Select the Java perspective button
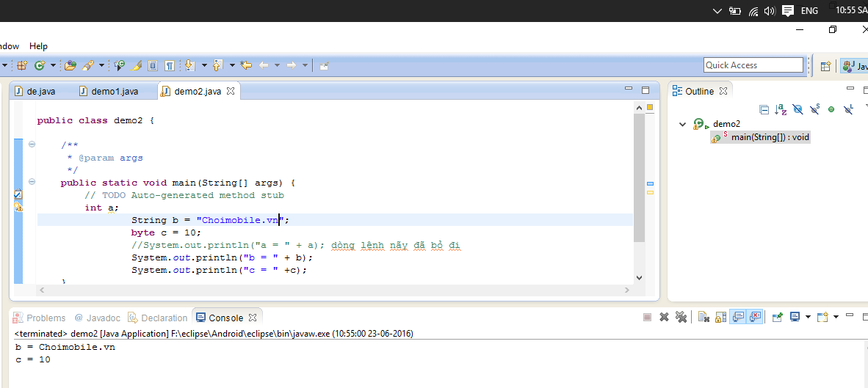 [854, 66]
